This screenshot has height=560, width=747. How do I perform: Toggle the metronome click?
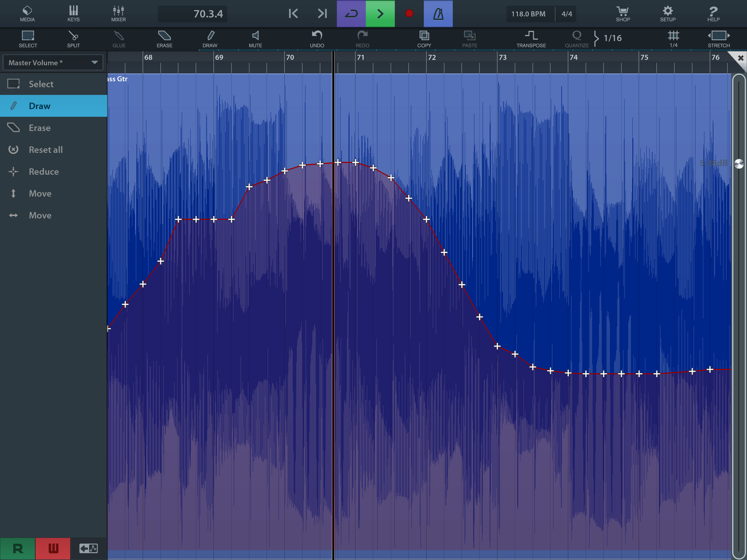(x=438, y=13)
